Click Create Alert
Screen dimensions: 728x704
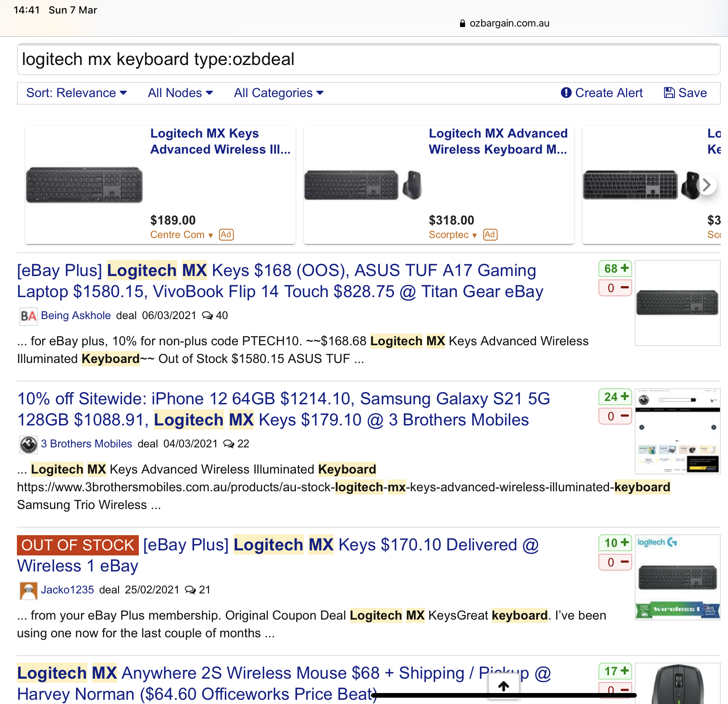click(x=601, y=93)
